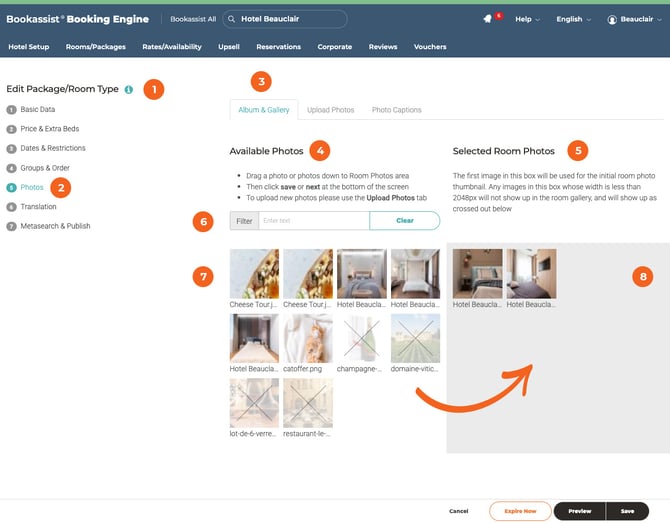Image resolution: width=670 pixels, height=523 pixels.
Task: Click the Filter text input field
Action: click(313, 220)
